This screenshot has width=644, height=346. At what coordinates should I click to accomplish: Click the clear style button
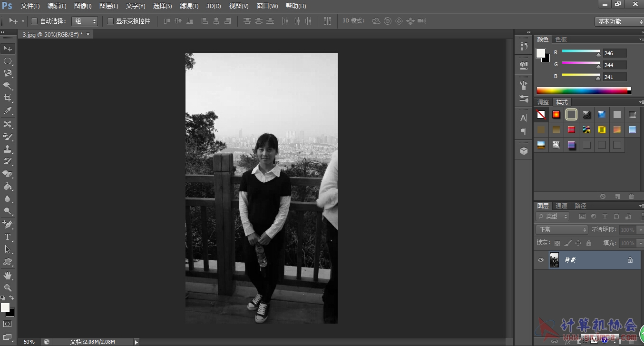pos(603,197)
